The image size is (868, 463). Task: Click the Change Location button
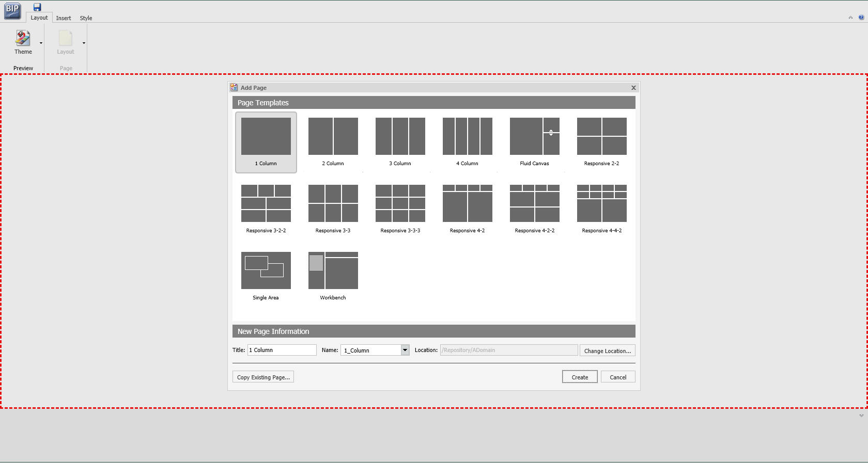pos(608,350)
